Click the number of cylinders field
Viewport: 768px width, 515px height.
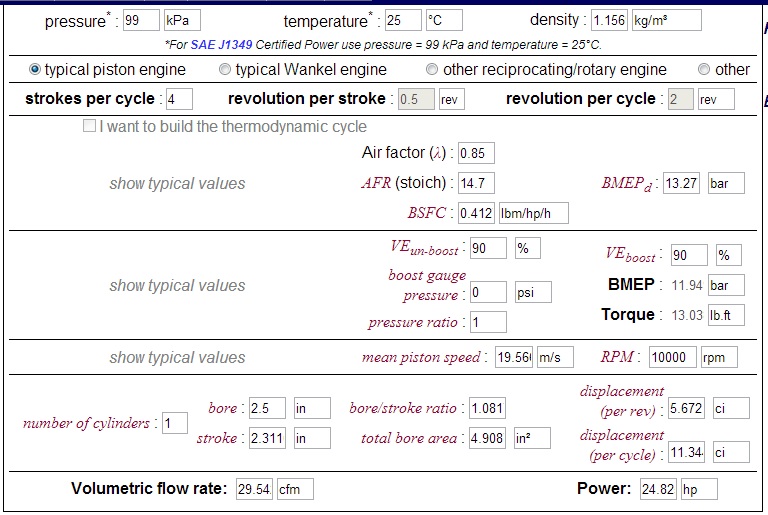pos(175,424)
